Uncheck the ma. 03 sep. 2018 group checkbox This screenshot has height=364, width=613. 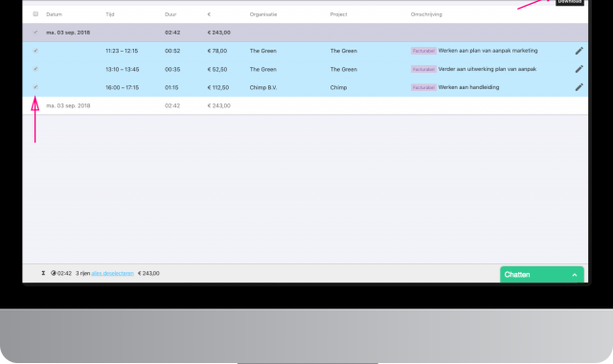coord(35,33)
